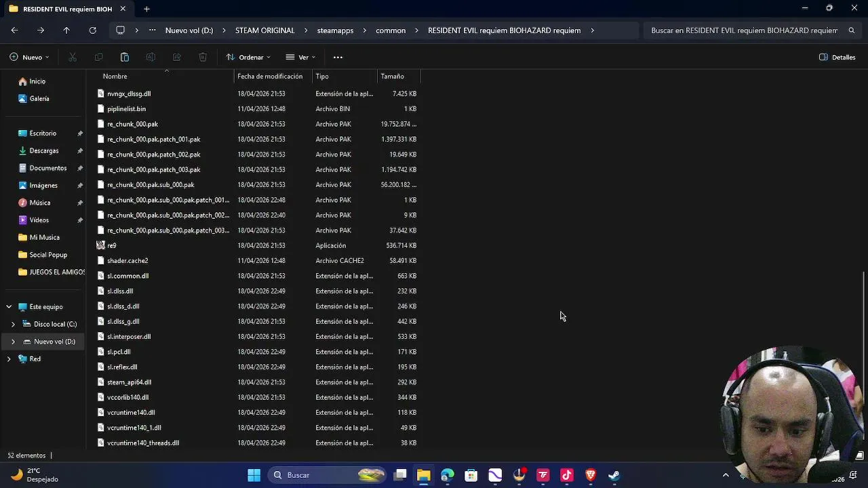Click Nuevo vol (D:) breadcrumb segment
The width and height of the screenshot is (868, 488).
coord(189,30)
